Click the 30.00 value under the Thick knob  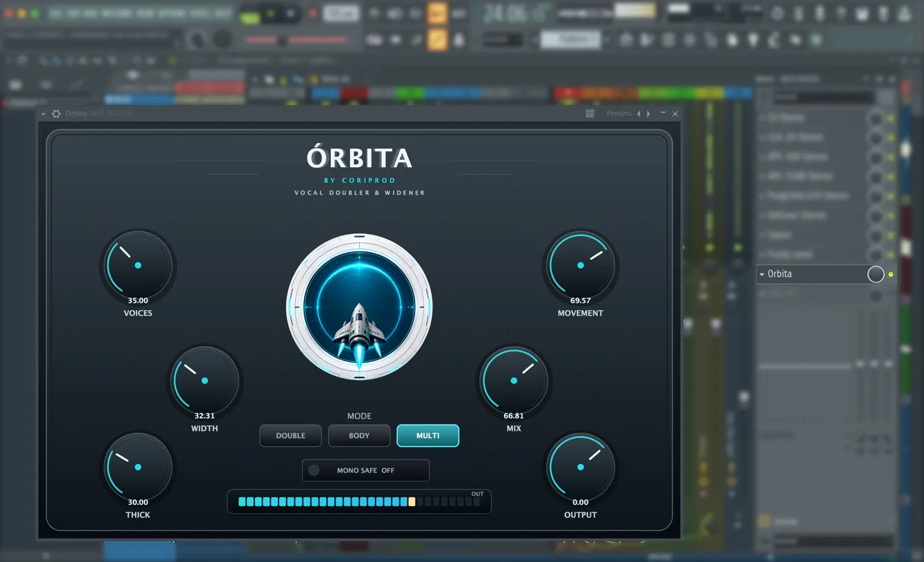(138, 502)
